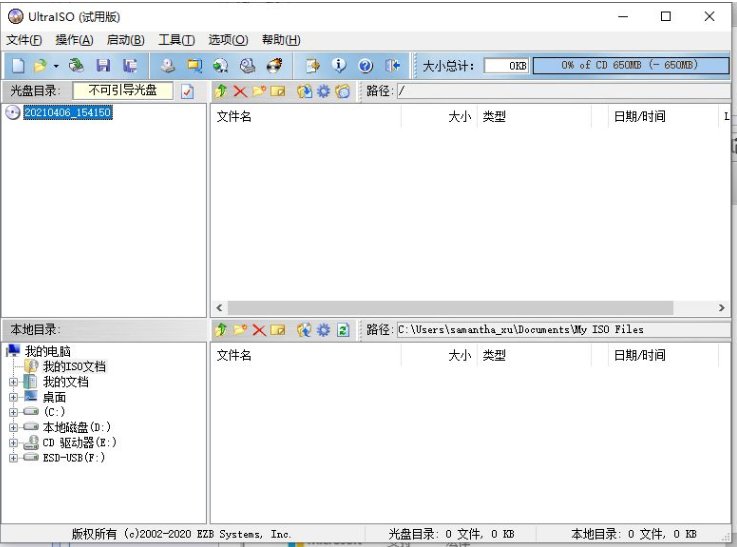
Task: Click the refresh icon in the local pane toolbar
Action: (x=343, y=330)
